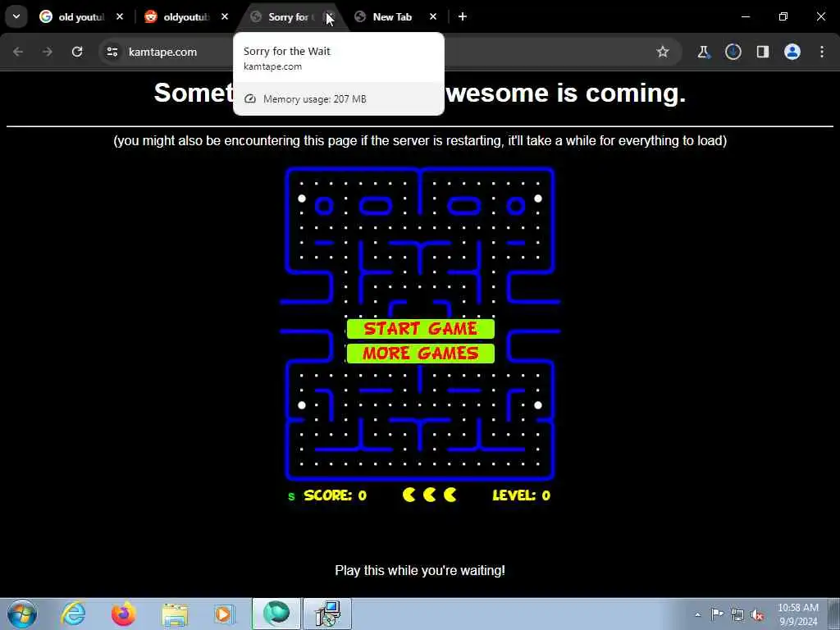Go back to the previous page
The image size is (840, 630).
18,52
